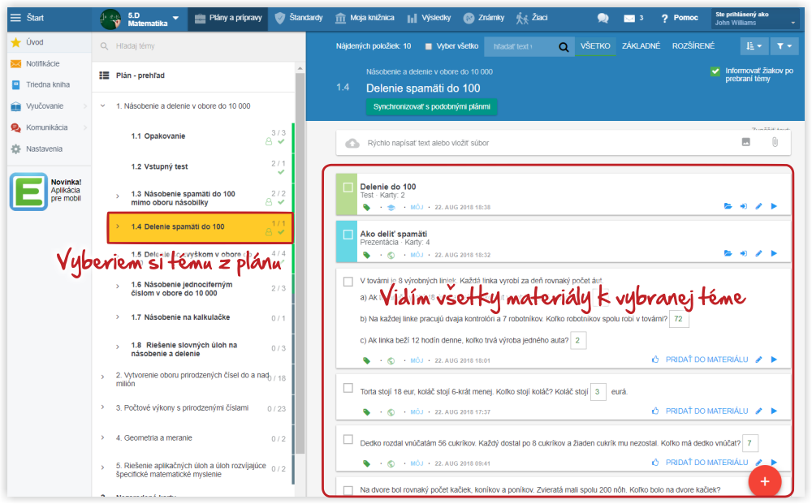Toggle Informovať žiakov po prebraní témy checkbox

click(715, 71)
